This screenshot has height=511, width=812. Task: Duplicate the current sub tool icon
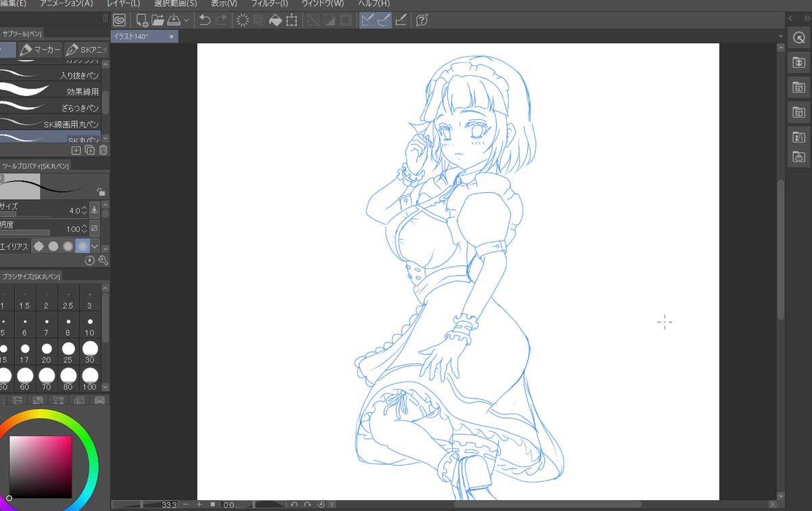coord(89,150)
